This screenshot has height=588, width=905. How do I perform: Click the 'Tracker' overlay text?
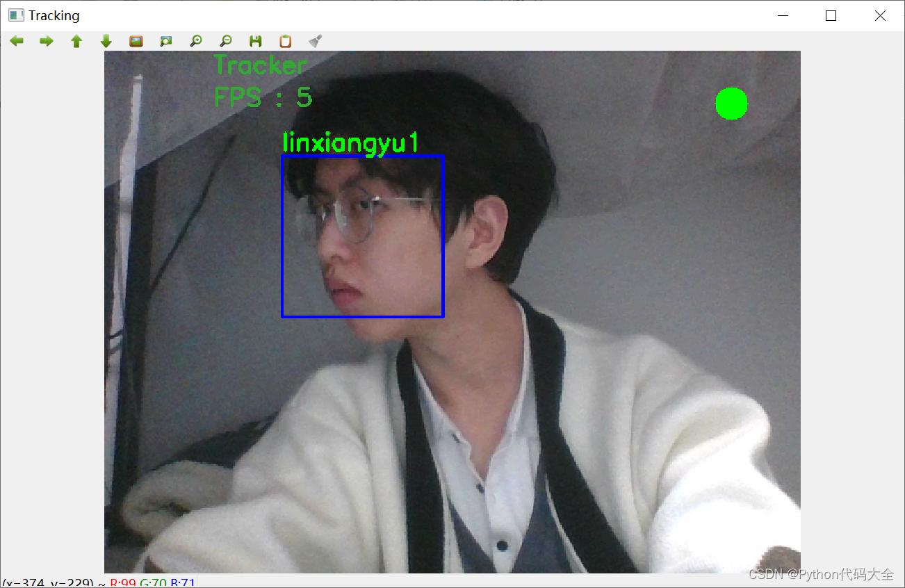click(260, 65)
